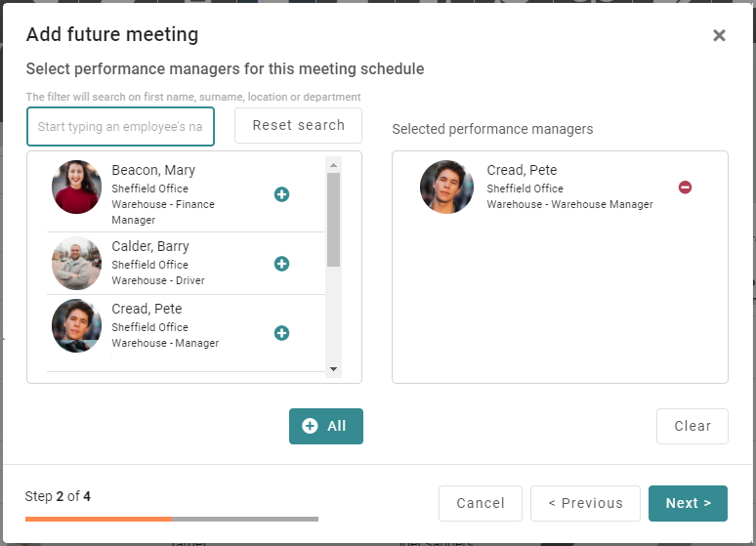Clear the selected performance managers
Screen dimensions: 756x546
[x=692, y=426]
